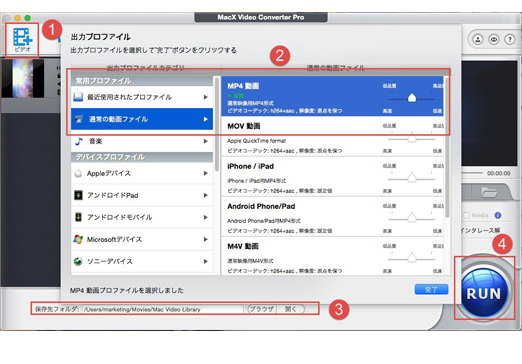Screen dimensions: 522x364
Task: Click the 完了 button
Action: 431,289
